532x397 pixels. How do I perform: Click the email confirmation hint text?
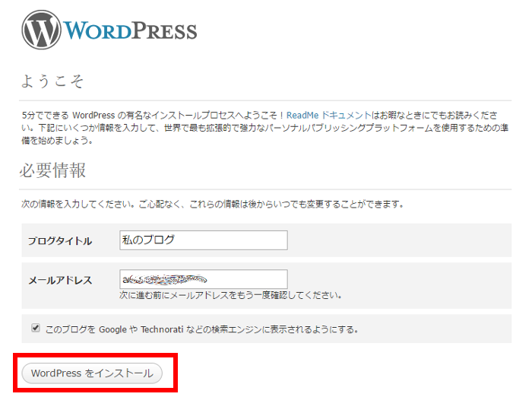pyautogui.click(x=230, y=295)
